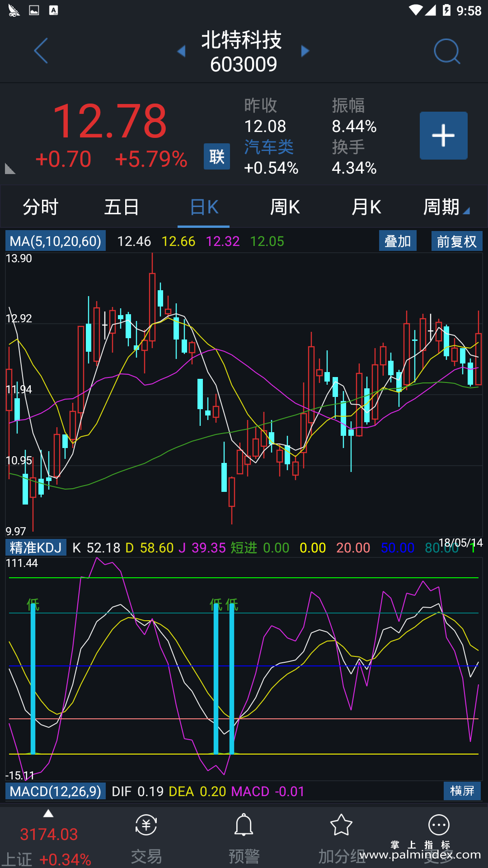The image size is (488, 868).
Task: Expand the index bar up arrow
Action: pyautogui.click(x=48, y=814)
